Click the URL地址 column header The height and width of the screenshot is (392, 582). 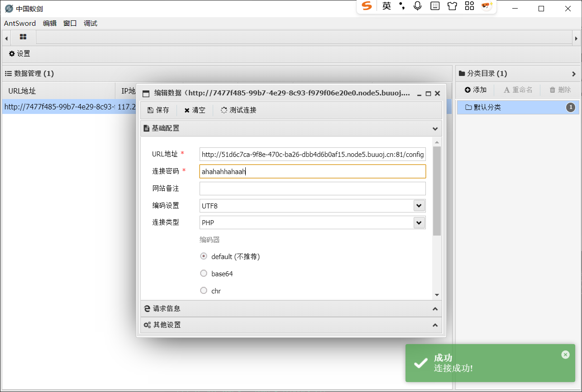click(58, 91)
